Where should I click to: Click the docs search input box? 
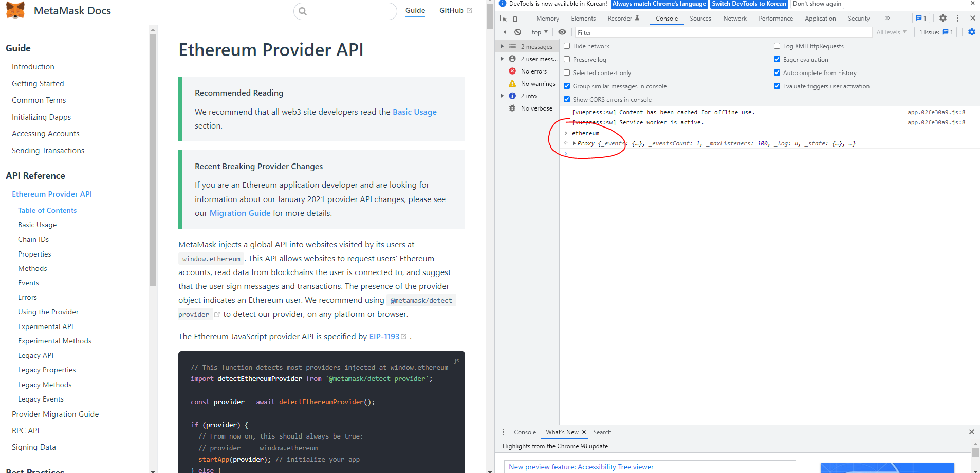click(345, 11)
